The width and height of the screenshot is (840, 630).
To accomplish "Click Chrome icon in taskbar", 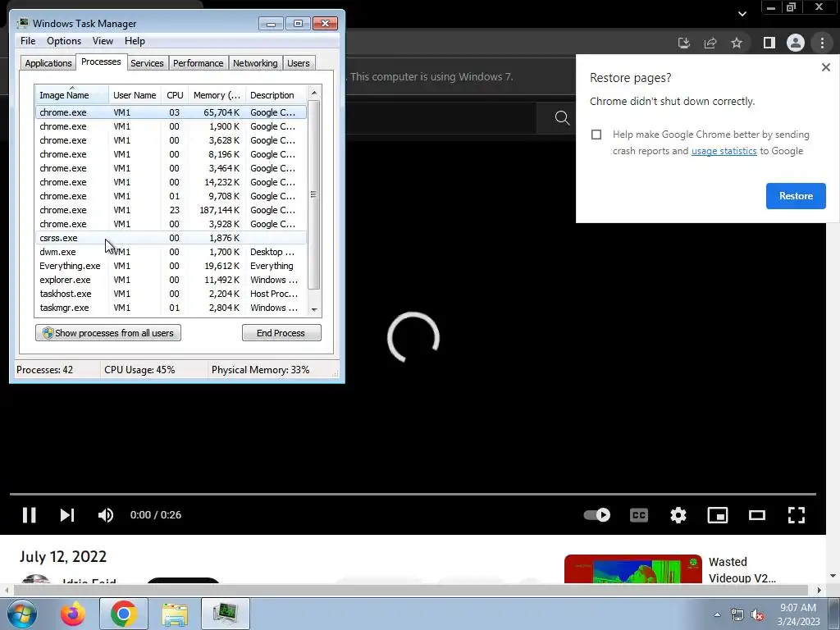I will tap(124, 614).
